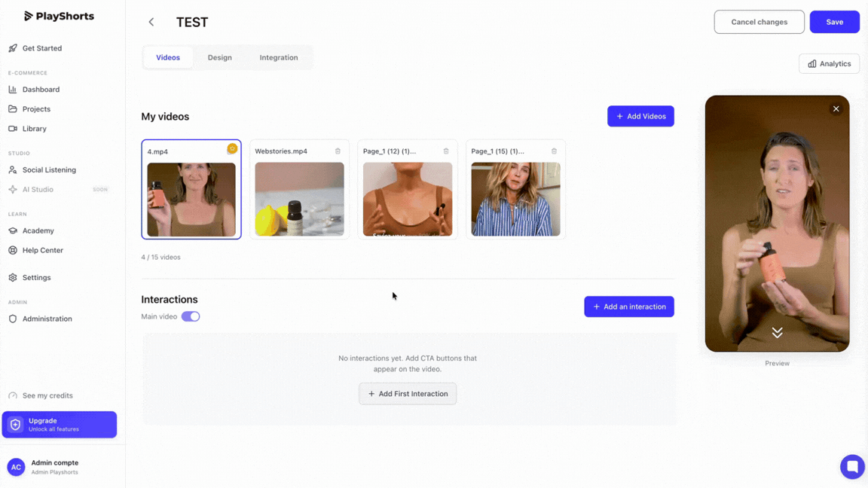Switch to the Design tab
Screen dimensions: 868x488
click(x=220, y=57)
